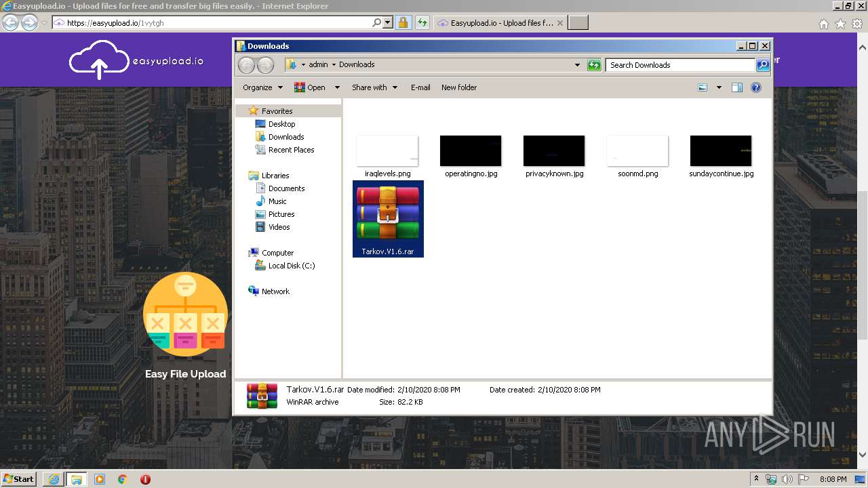The height and width of the screenshot is (488, 868).
Task: Open the Windows Start menu
Action: click(x=19, y=479)
